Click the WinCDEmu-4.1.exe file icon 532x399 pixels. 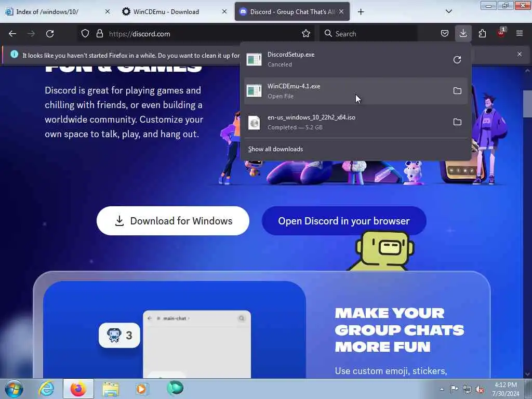254,91
